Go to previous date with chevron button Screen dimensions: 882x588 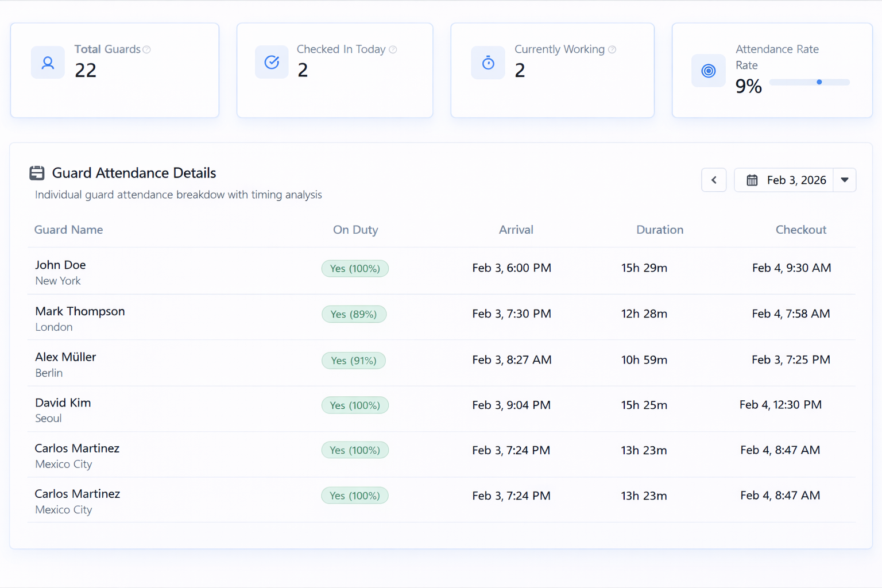pos(714,180)
